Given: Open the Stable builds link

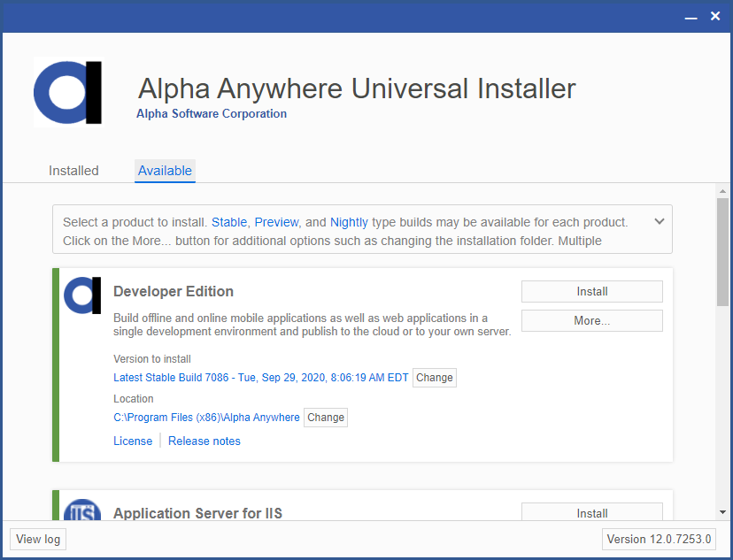Looking at the screenshot, I should (229, 222).
